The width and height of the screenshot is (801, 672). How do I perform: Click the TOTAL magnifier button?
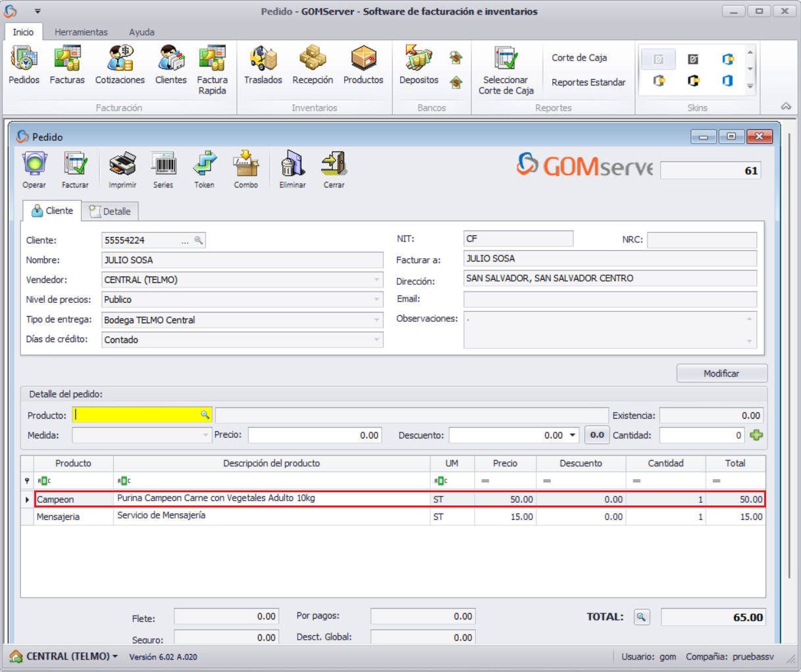(x=642, y=617)
